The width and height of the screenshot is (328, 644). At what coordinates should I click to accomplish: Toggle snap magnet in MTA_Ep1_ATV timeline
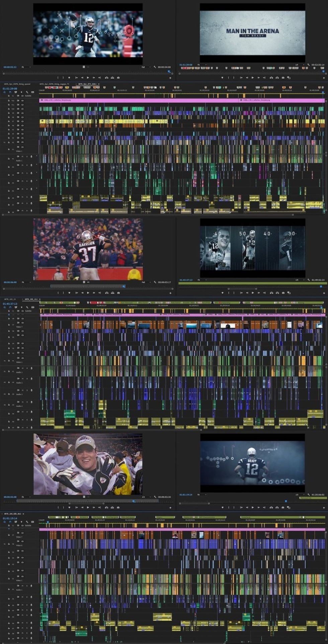point(10,92)
